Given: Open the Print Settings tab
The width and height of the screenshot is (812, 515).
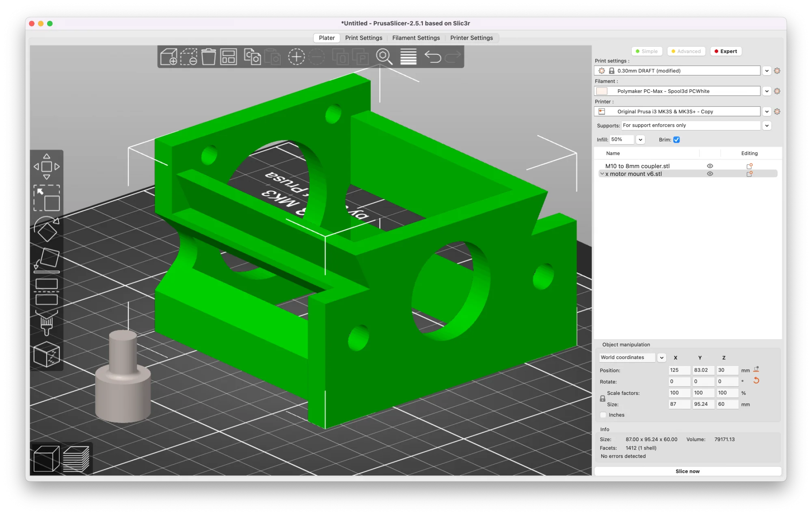Looking at the screenshot, I should pos(364,38).
